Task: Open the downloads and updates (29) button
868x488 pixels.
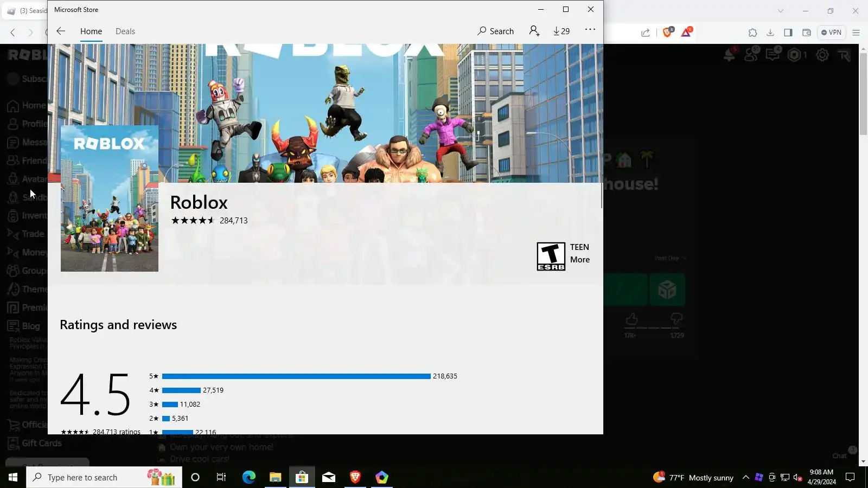Action: pyautogui.click(x=561, y=31)
